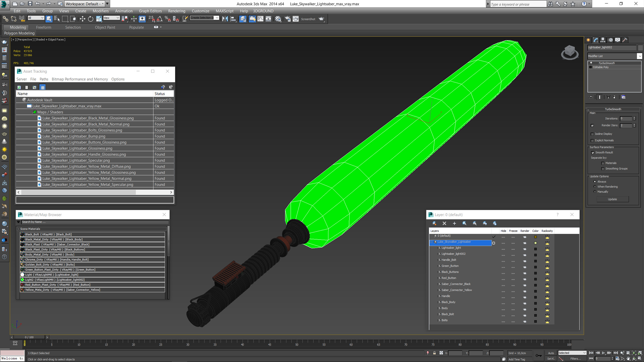
Task: Click the Render Production teapot icon
Action: pyautogui.click(x=321, y=19)
